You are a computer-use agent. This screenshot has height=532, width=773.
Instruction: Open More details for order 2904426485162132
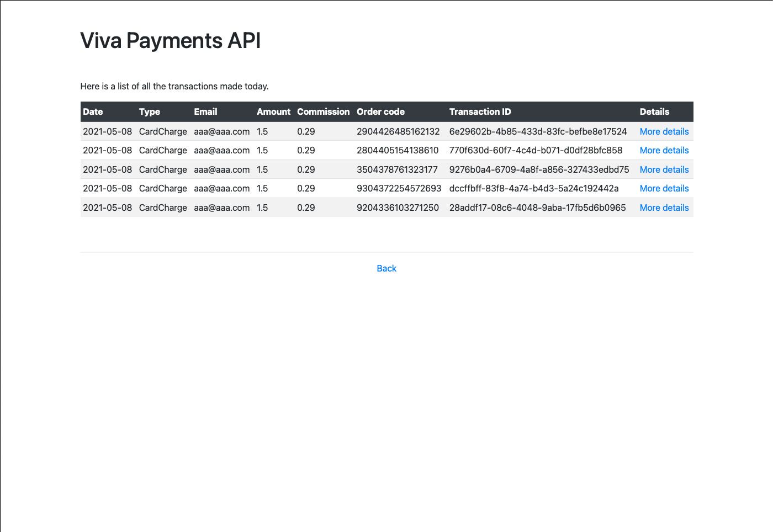click(664, 131)
